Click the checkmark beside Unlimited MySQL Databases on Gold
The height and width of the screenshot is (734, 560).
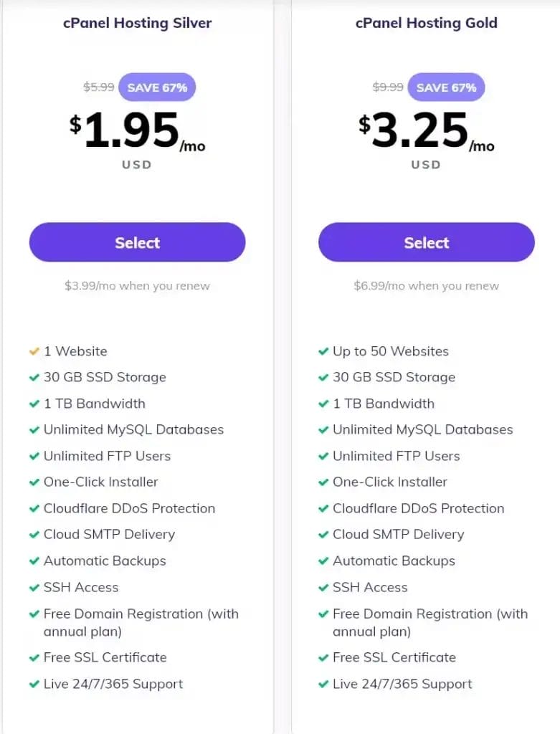click(324, 429)
